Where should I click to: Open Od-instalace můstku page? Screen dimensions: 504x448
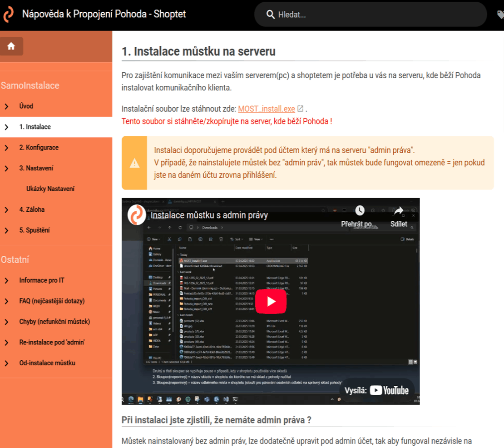click(x=47, y=363)
